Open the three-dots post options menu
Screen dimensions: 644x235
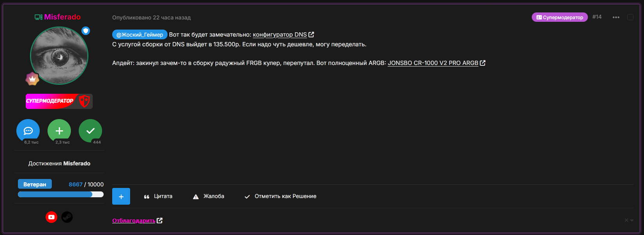coord(616,17)
